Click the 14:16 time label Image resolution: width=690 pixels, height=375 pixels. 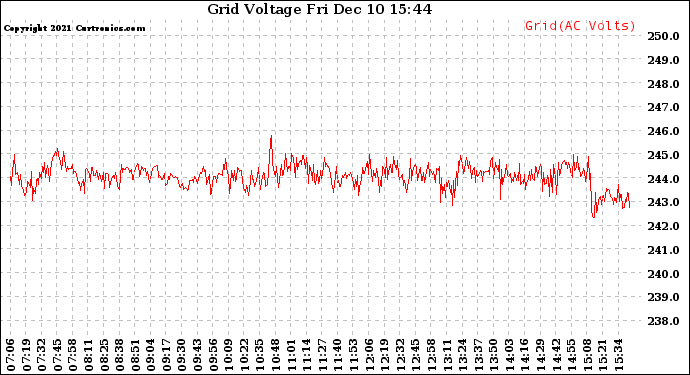click(526, 355)
